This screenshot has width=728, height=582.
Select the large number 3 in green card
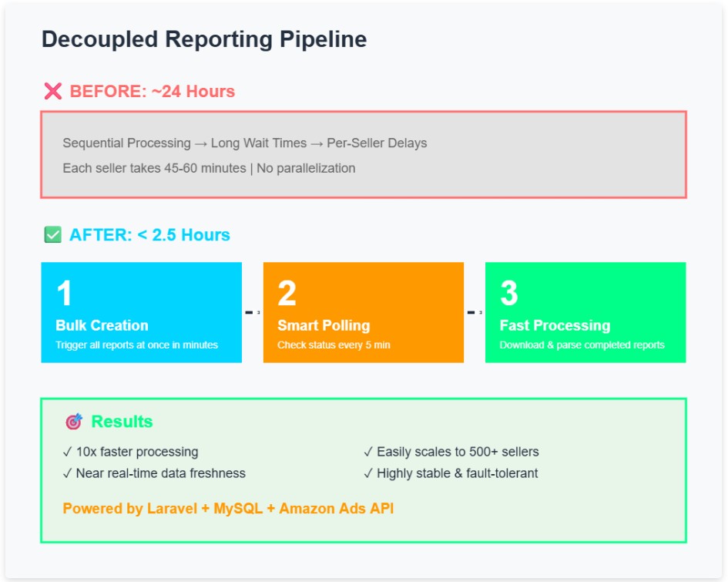508,294
